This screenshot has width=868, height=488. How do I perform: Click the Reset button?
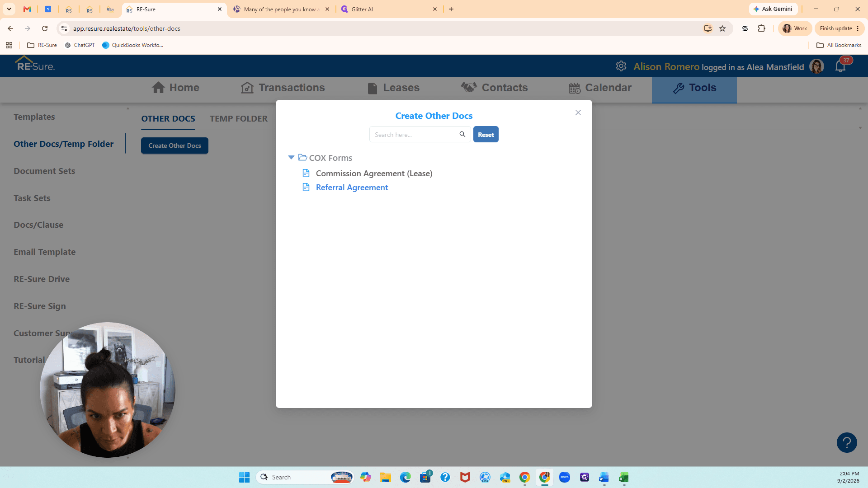click(486, 134)
